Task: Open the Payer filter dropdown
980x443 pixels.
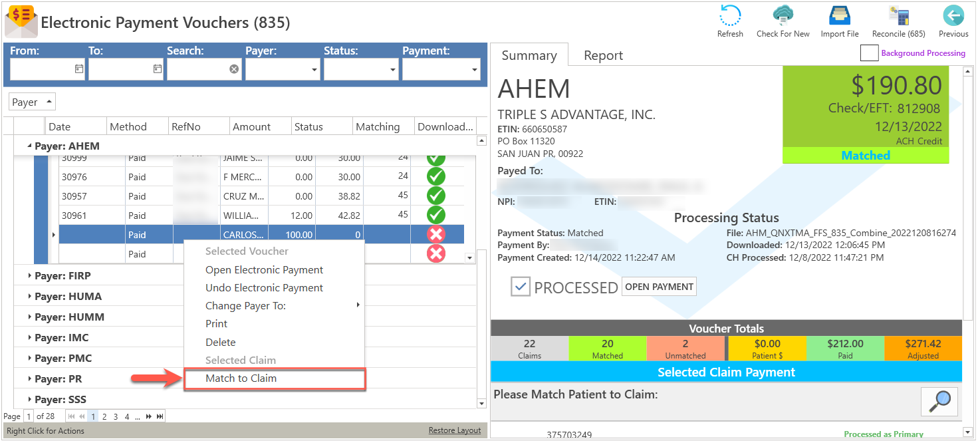Action: [x=314, y=69]
